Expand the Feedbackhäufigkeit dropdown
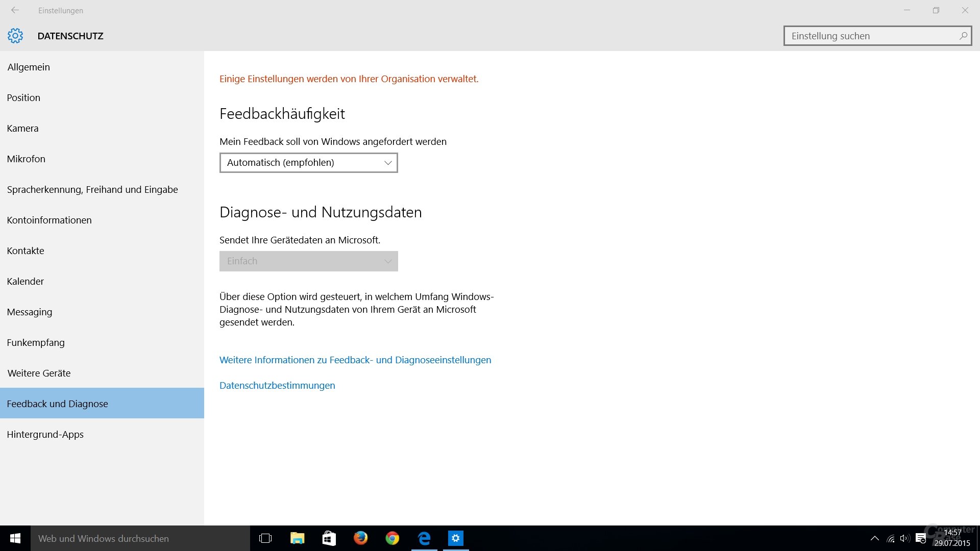The image size is (980, 551). pos(308,163)
